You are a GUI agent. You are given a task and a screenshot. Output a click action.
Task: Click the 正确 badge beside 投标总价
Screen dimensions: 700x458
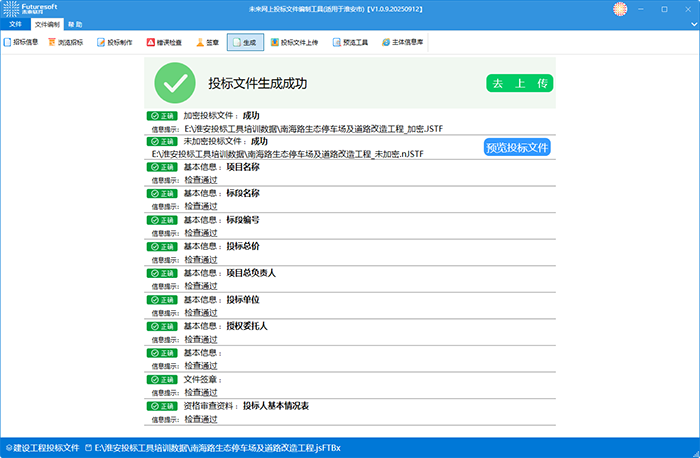tap(161, 245)
